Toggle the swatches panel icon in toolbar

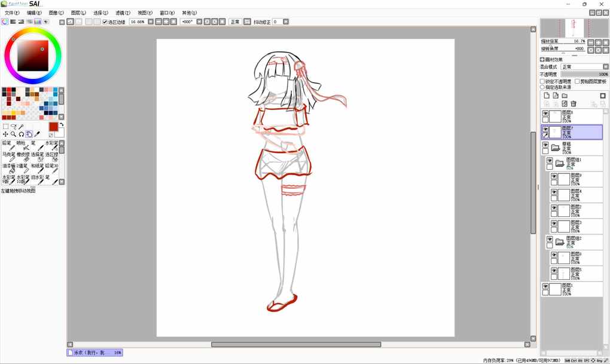[37, 22]
